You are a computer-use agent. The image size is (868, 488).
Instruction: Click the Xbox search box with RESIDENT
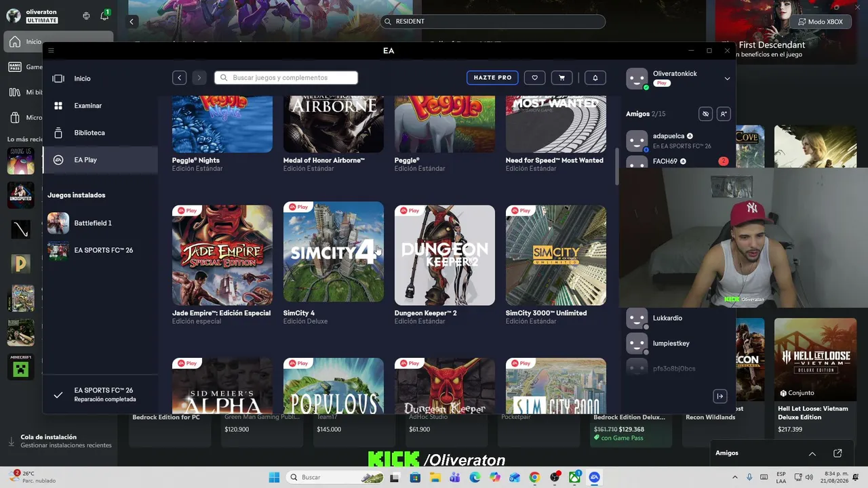point(492,22)
